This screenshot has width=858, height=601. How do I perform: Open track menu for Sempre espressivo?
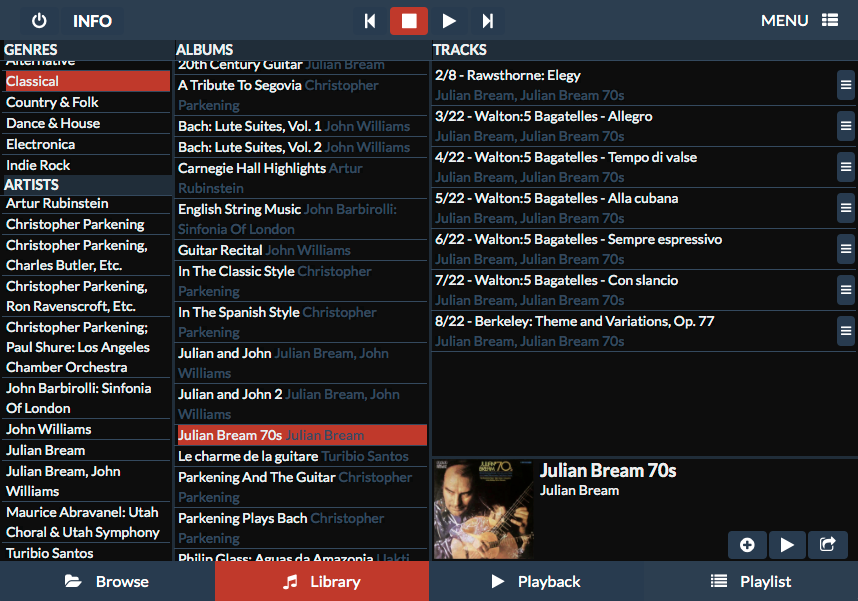(x=845, y=249)
